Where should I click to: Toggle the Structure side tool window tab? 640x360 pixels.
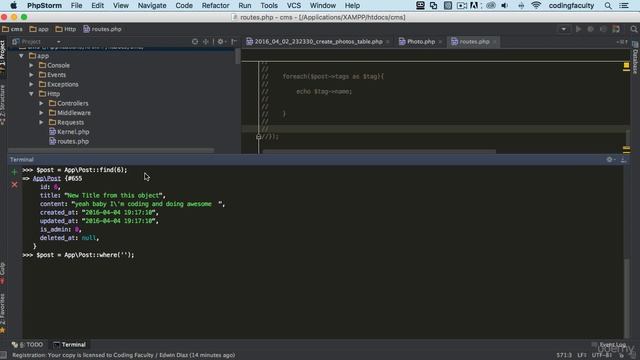(x=3, y=105)
